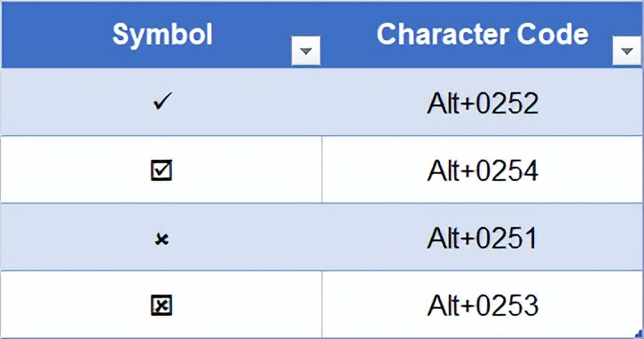Select the Alt+0254 code cell
Viewport: 644px width, 339px height.
point(483,170)
